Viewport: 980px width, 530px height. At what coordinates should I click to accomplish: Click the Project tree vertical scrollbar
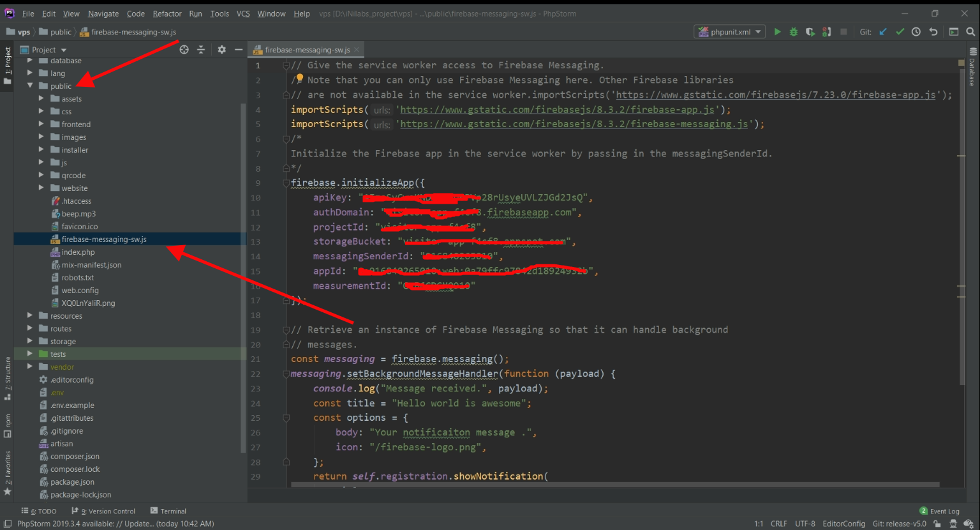(x=243, y=278)
